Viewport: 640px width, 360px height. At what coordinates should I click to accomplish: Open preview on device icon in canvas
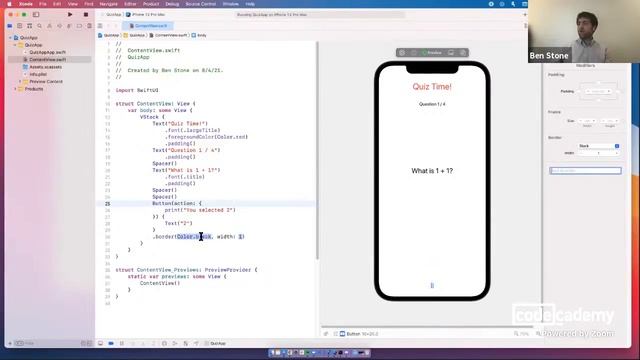[451, 53]
